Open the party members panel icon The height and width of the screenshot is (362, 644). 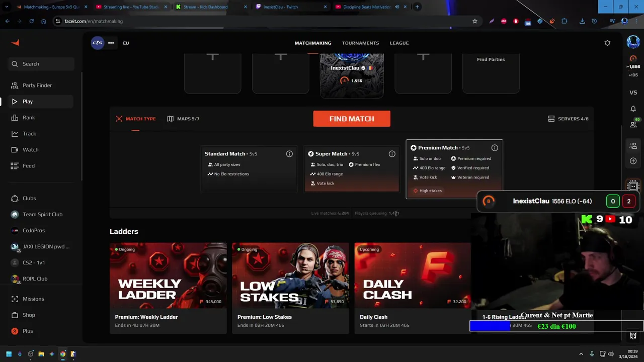pos(633,146)
